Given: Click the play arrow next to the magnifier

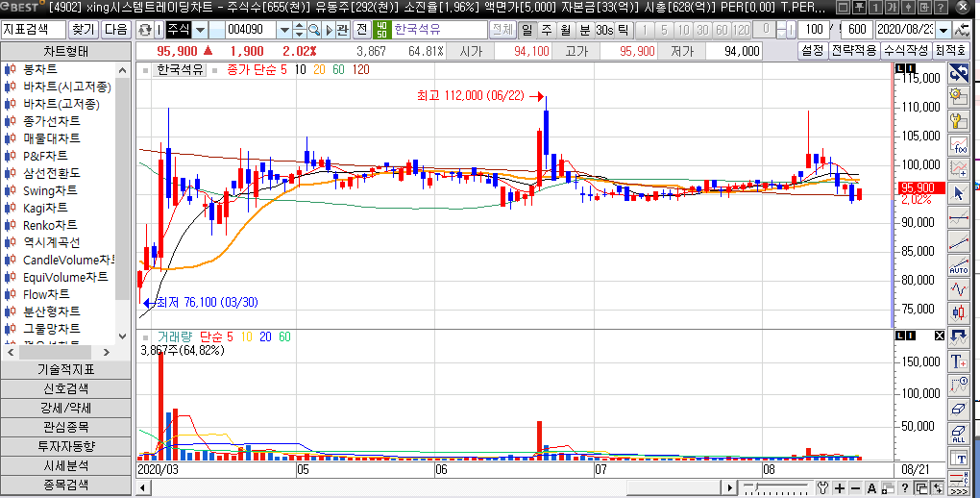Looking at the screenshot, I should tap(329, 30).
